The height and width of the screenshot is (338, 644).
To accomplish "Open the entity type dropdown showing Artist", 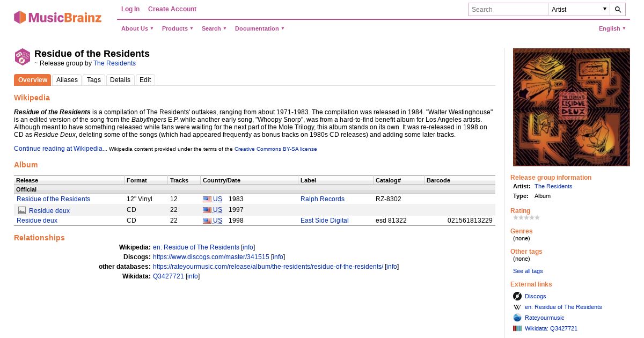I will coord(579,9).
